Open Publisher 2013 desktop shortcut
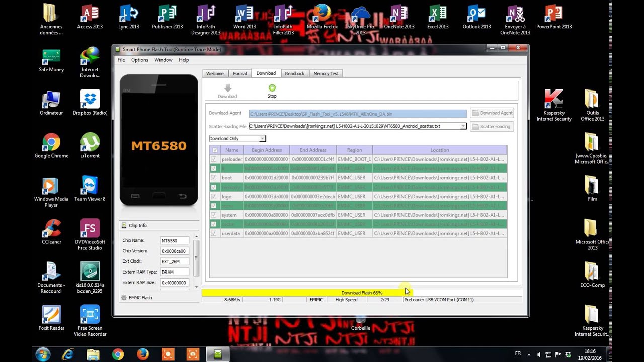Screen dimensions: 644x362 pyautogui.click(x=168, y=17)
